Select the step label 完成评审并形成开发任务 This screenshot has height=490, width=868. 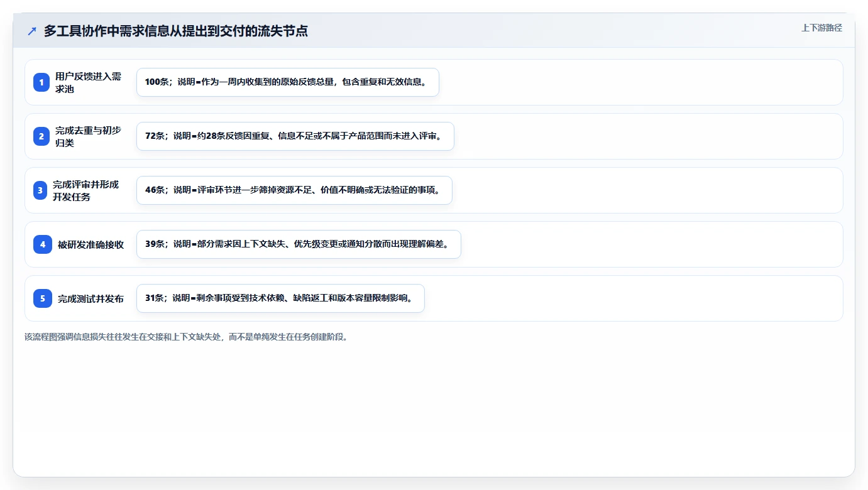[86, 190]
